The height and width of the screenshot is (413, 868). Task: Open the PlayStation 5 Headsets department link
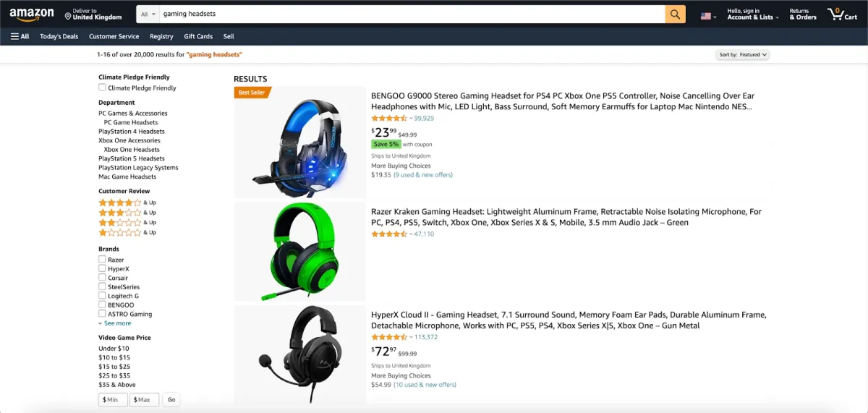(x=132, y=158)
